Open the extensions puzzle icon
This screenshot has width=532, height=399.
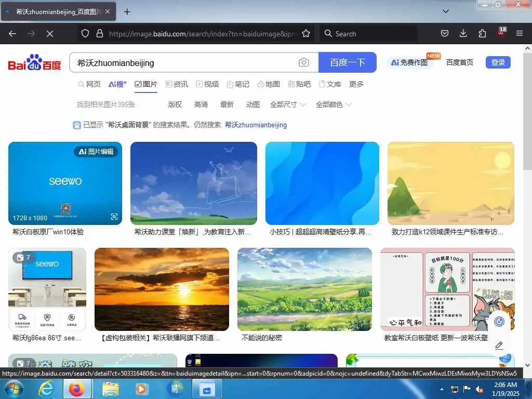tap(482, 34)
